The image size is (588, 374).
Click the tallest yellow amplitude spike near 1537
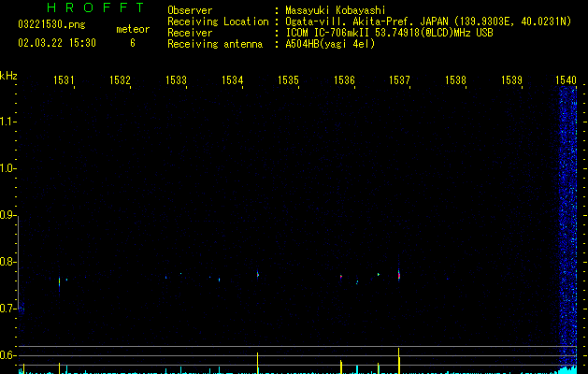pos(398,361)
